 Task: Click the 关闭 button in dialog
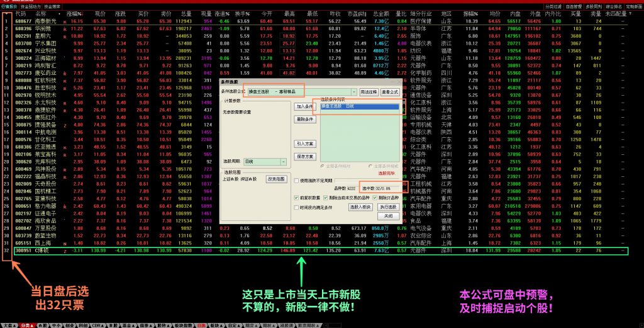388,216
